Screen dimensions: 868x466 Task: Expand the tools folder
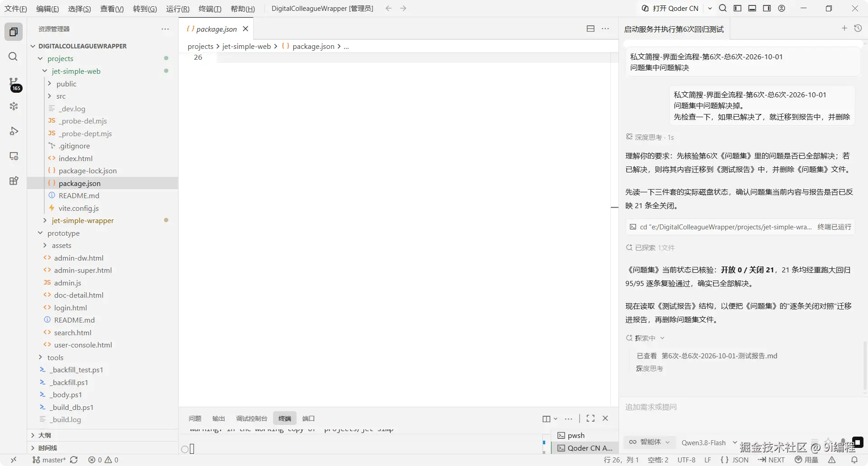[55, 357]
